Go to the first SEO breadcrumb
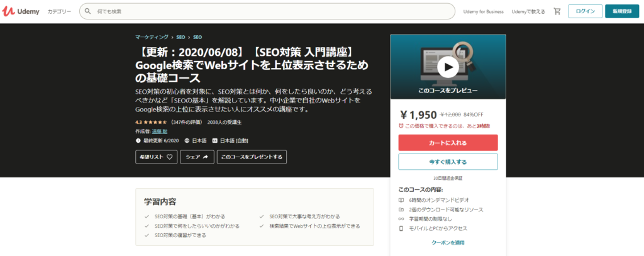644x256 pixels. [180, 37]
